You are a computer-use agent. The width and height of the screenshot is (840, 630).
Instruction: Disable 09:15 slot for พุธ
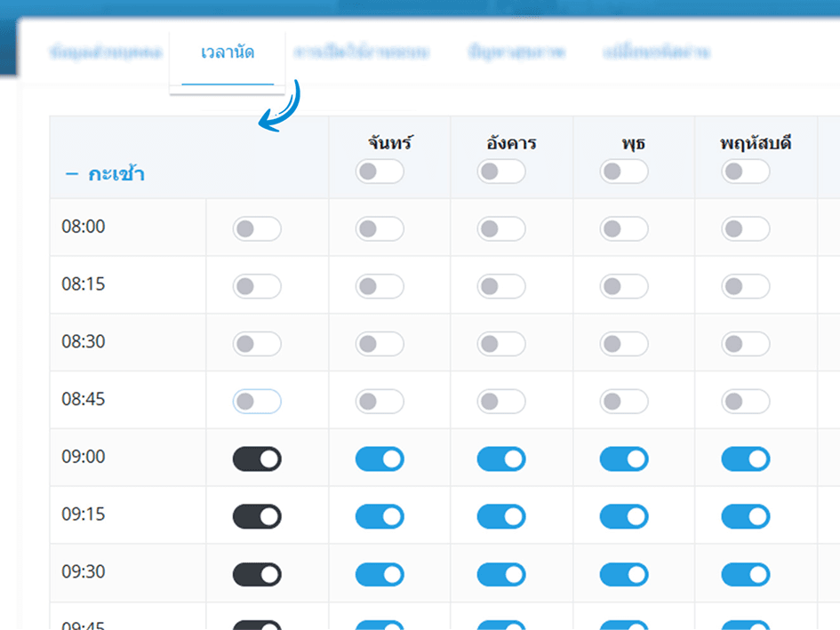(624, 516)
